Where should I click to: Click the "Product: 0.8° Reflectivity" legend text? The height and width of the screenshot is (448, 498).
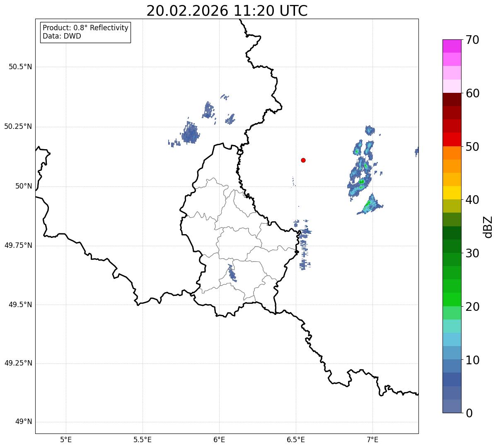[86, 28]
